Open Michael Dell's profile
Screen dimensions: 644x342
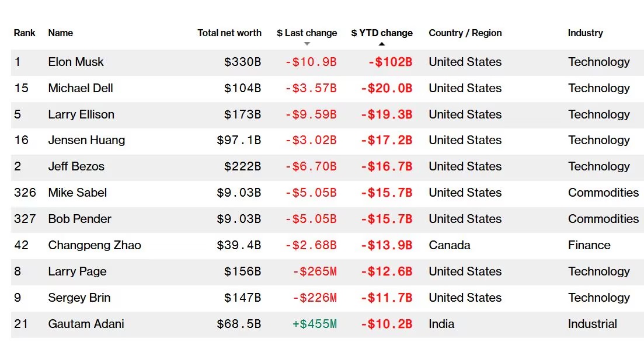(81, 88)
